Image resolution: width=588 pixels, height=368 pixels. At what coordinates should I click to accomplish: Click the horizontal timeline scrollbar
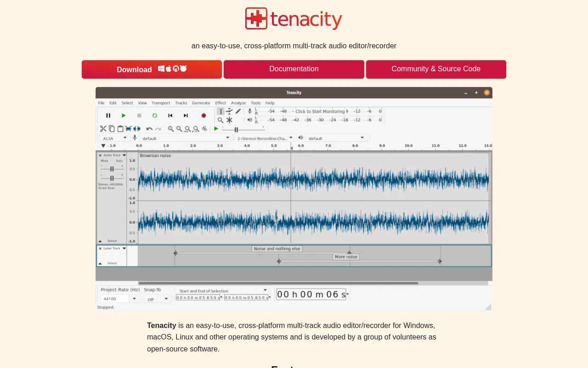coord(278,283)
